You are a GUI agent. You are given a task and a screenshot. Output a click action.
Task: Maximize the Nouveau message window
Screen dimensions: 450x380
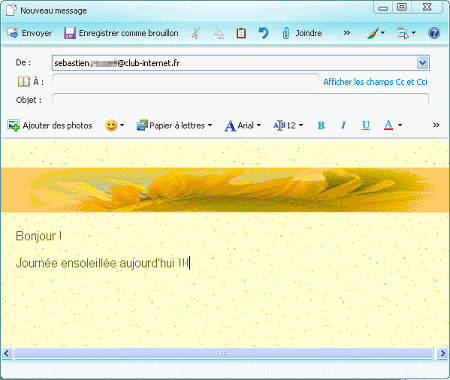(402, 7)
